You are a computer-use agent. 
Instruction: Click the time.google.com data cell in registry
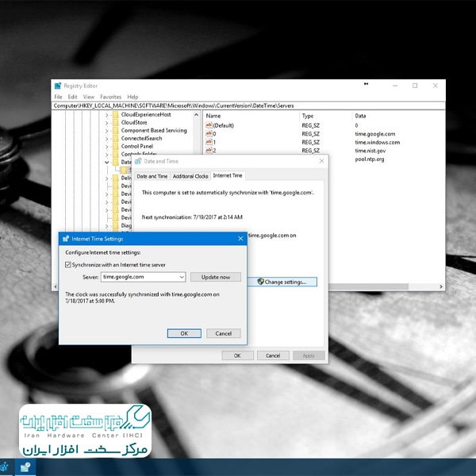(x=375, y=134)
